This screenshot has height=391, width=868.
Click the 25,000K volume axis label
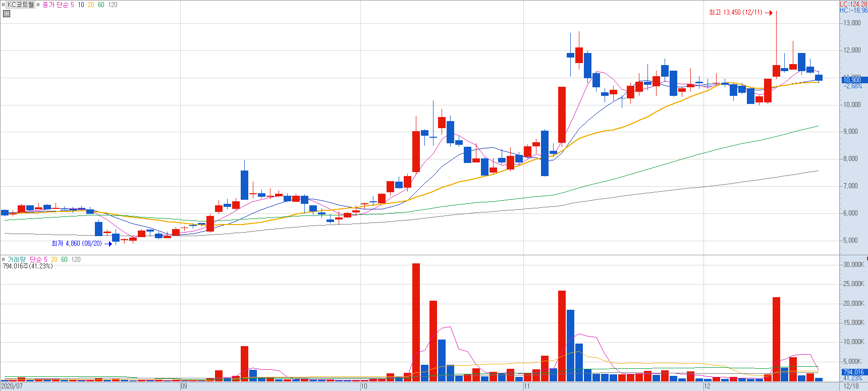(x=854, y=284)
